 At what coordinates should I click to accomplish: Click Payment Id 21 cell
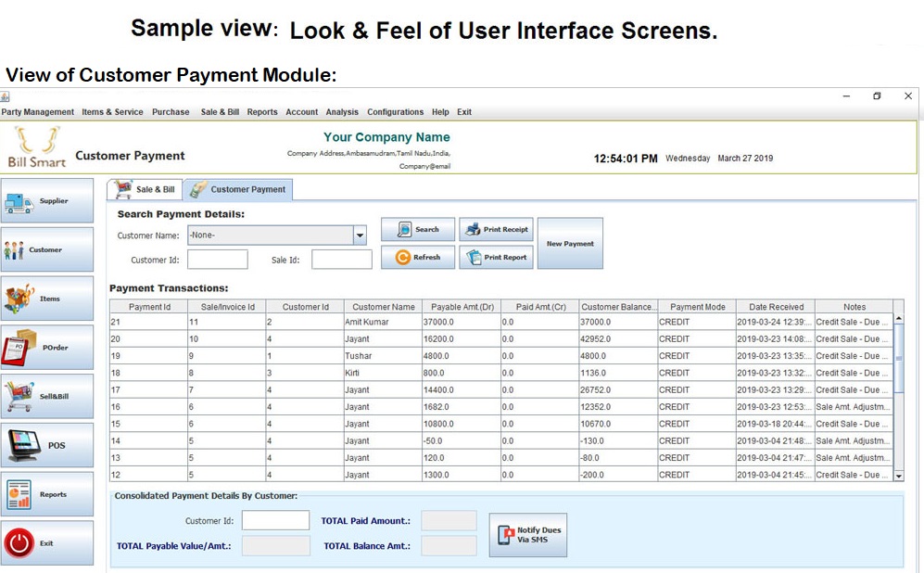tap(149, 322)
